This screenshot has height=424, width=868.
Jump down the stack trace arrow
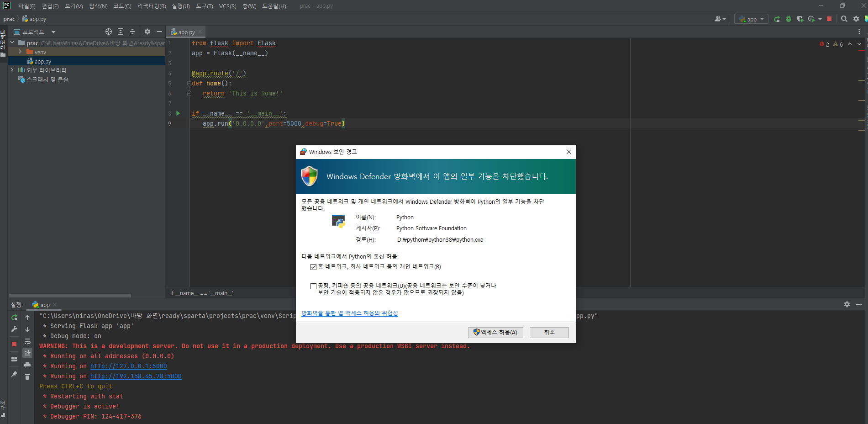click(x=27, y=329)
